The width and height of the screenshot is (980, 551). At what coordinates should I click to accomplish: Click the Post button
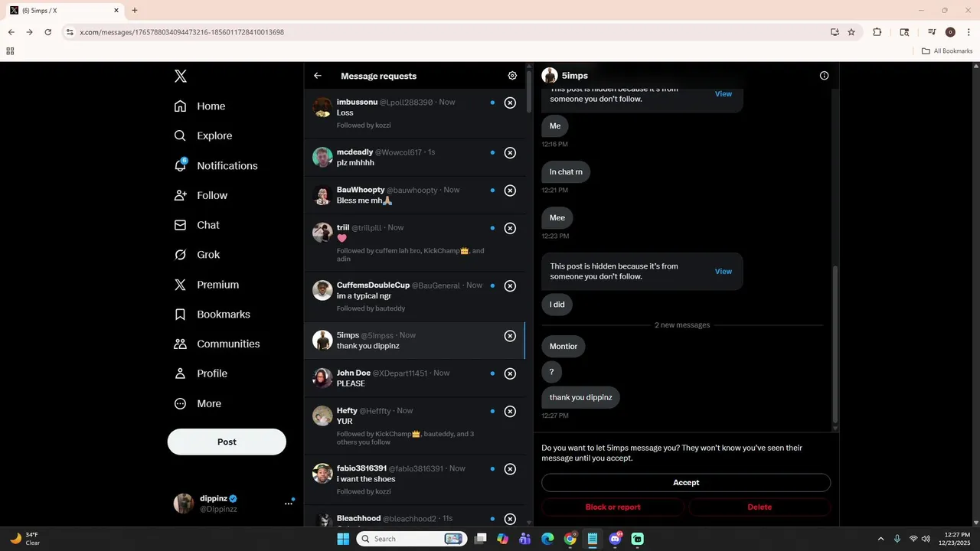point(227,442)
